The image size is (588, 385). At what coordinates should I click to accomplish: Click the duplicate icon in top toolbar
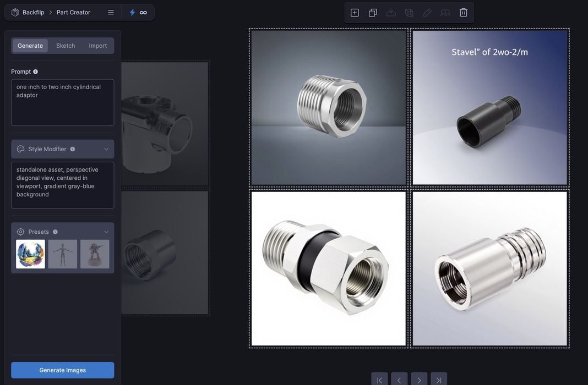click(373, 13)
